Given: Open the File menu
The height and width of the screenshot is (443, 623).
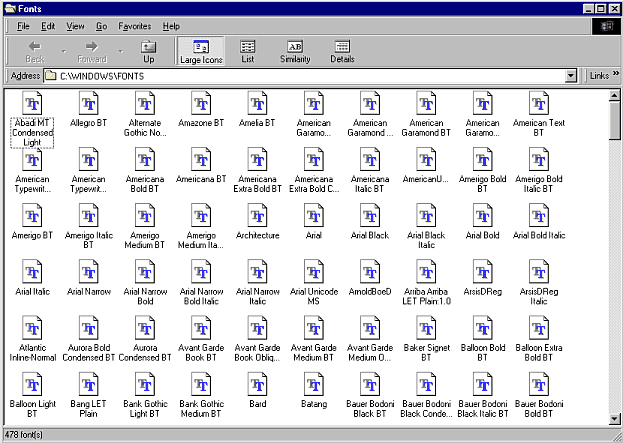Looking at the screenshot, I should click(23, 26).
